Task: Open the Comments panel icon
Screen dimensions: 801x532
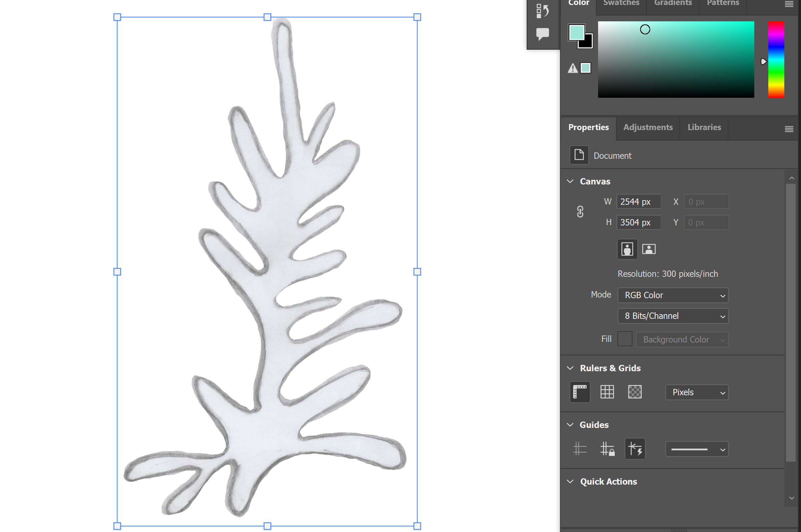Action: 542,34
